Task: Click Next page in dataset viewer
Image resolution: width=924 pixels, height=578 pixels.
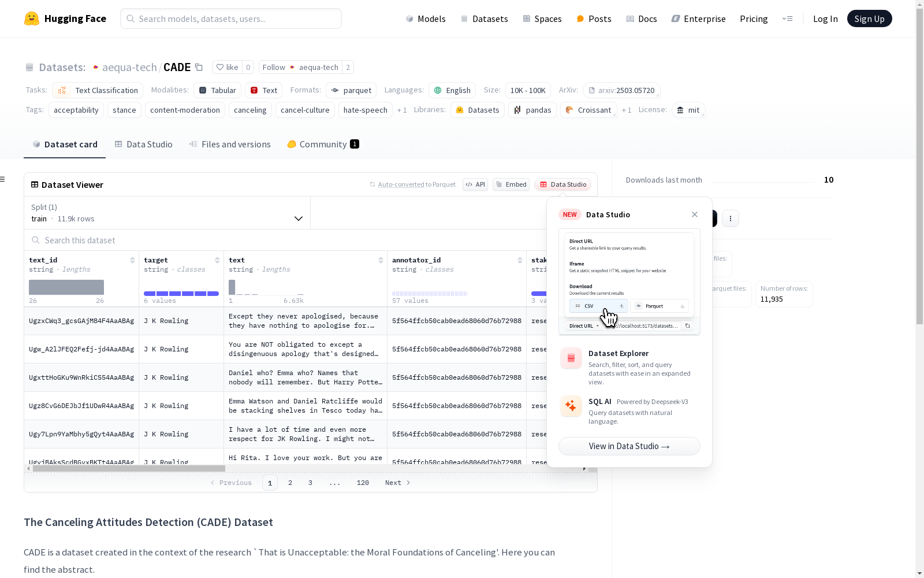Action: (x=397, y=483)
